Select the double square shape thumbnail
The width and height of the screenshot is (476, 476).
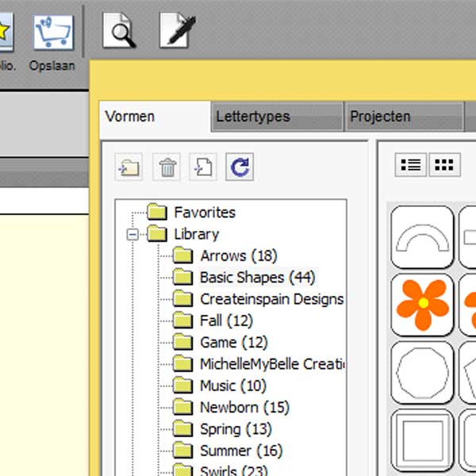pos(422,440)
